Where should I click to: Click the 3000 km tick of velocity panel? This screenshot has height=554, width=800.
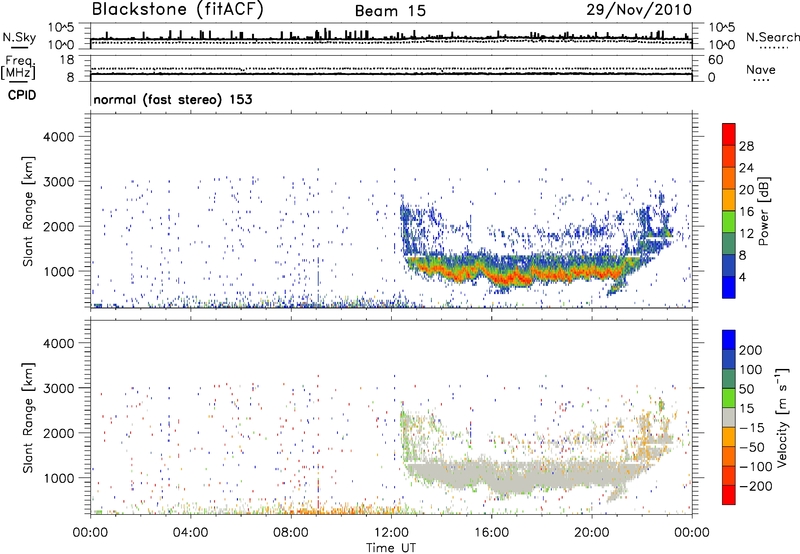click(x=59, y=388)
